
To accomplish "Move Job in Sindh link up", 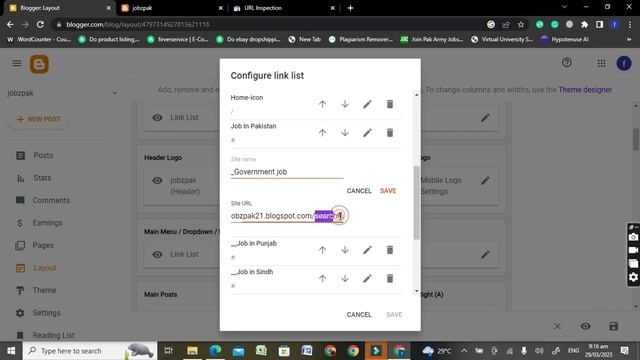I will (322, 278).
